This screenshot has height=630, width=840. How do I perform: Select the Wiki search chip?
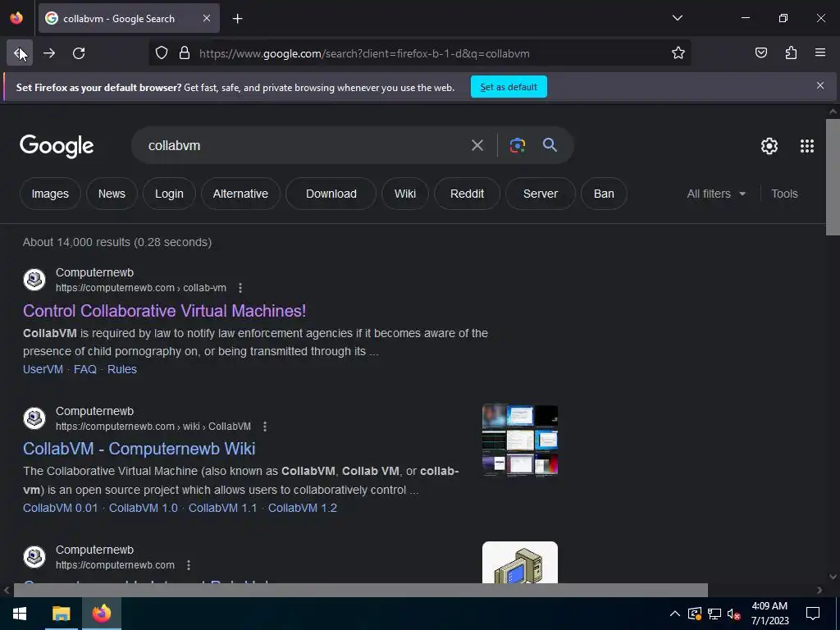pyautogui.click(x=405, y=194)
